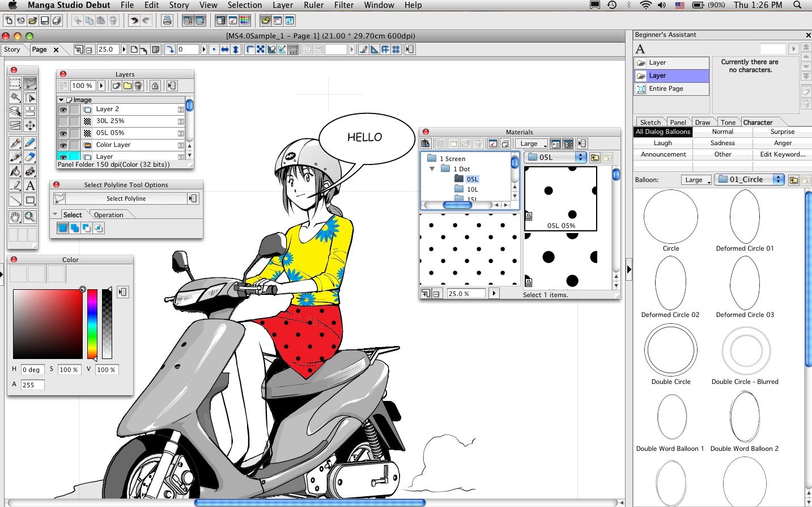Show the 30L 25% tone layer
The image size is (812, 507).
[x=63, y=121]
